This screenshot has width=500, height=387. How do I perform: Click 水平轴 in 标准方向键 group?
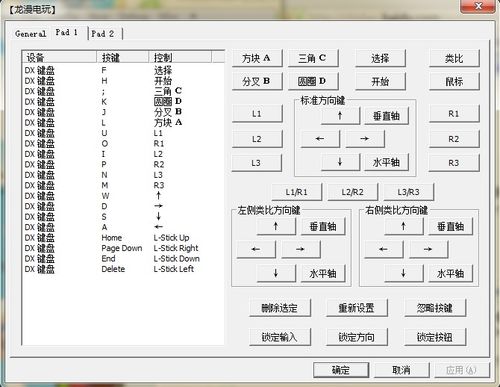pyautogui.click(x=387, y=162)
